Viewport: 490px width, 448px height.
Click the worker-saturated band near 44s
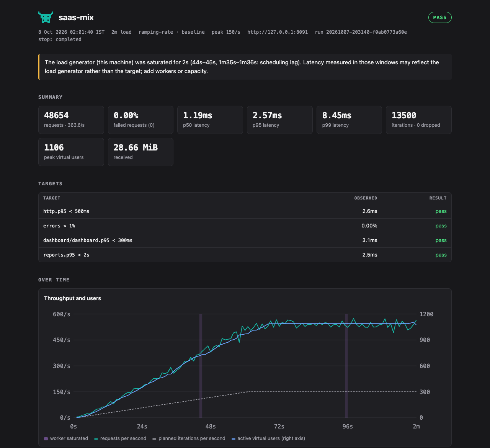coord(201,366)
